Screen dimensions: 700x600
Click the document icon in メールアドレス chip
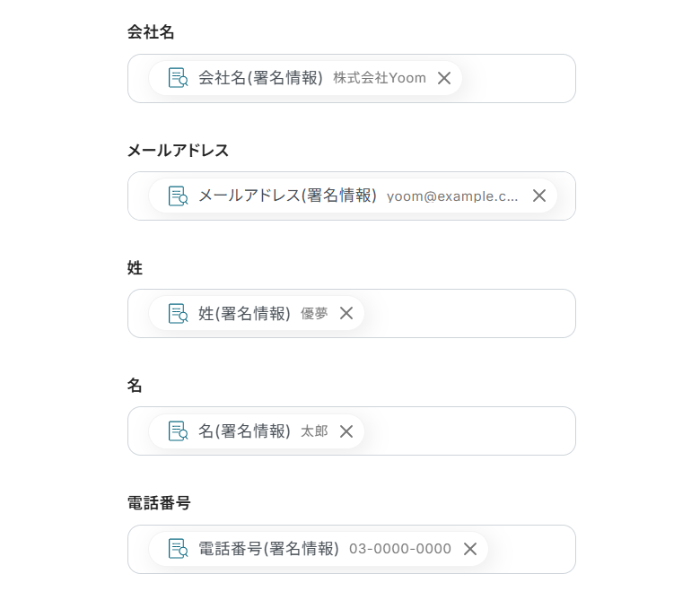178,196
